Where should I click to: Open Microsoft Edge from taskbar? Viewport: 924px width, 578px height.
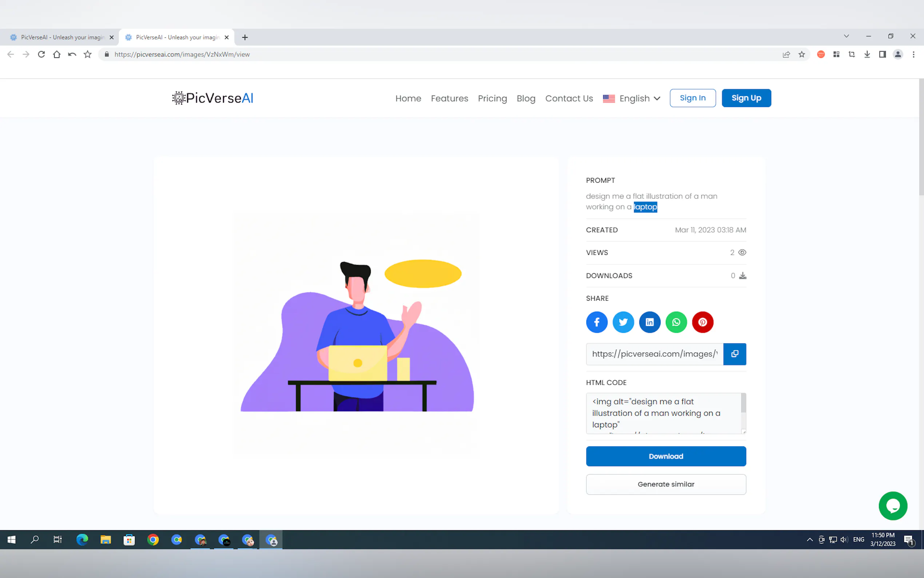pyautogui.click(x=82, y=539)
